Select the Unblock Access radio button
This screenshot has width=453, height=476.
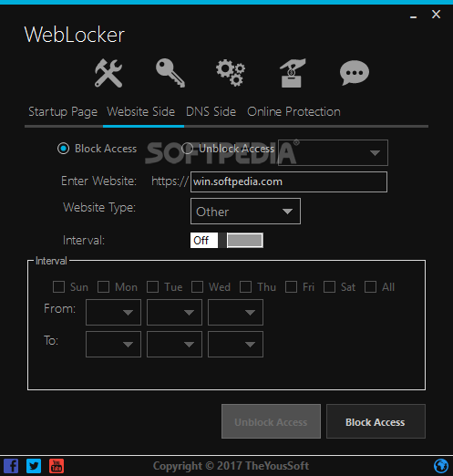[187, 149]
